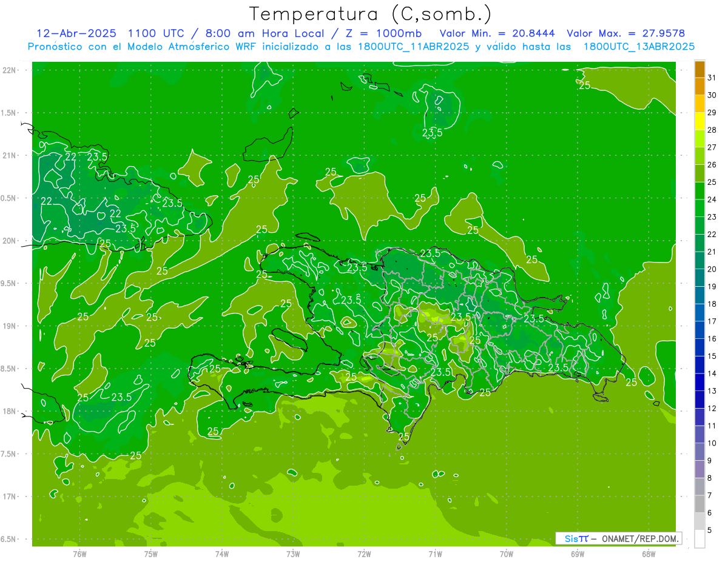Click the '73W' longitude label
The height and width of the screenshot is (562, 728).
tap(293, 554)
